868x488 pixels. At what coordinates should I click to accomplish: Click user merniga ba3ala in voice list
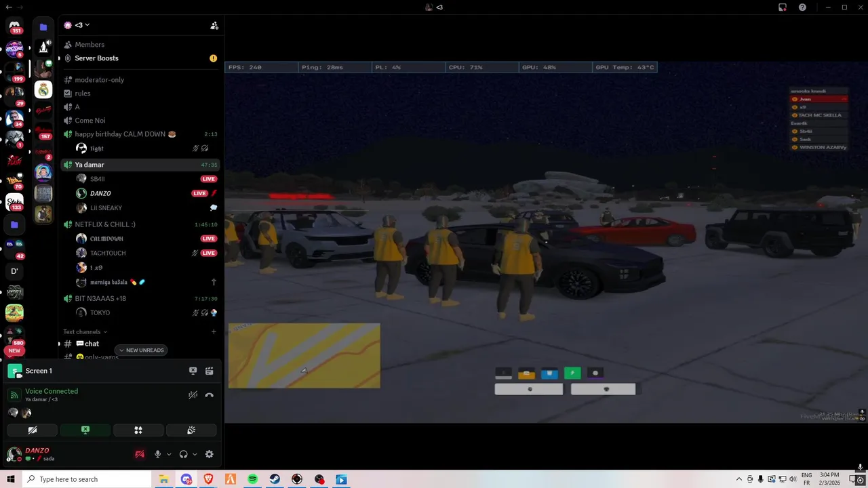coord(146,282)
